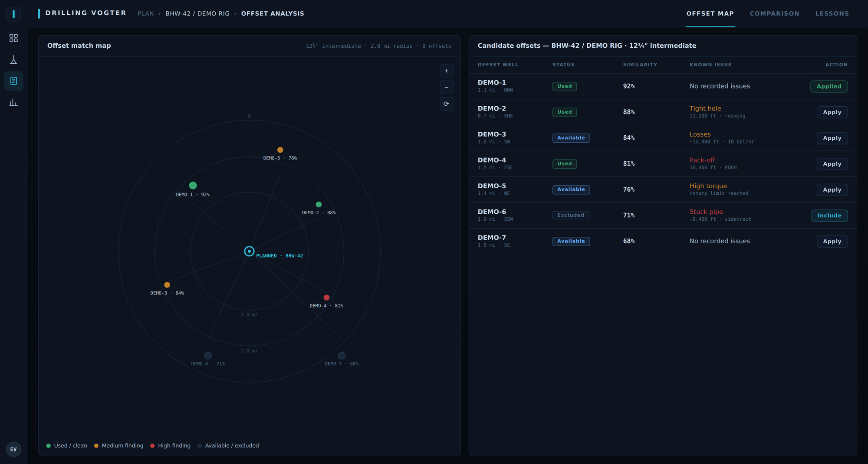868x464 pixels.
Task: Click the Available badge for DEMO-3
Action: tap(571, 138)
